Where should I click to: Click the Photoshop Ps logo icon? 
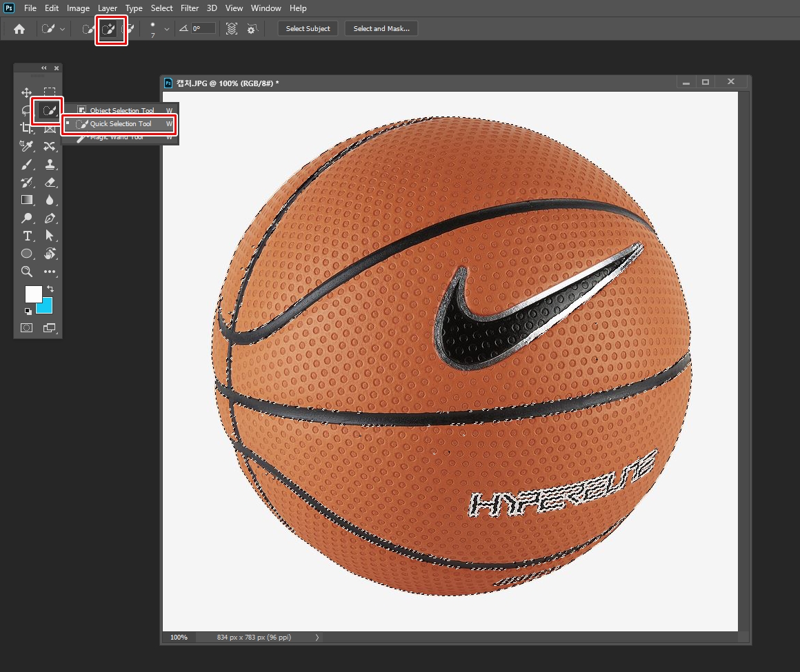click(9, 8)
